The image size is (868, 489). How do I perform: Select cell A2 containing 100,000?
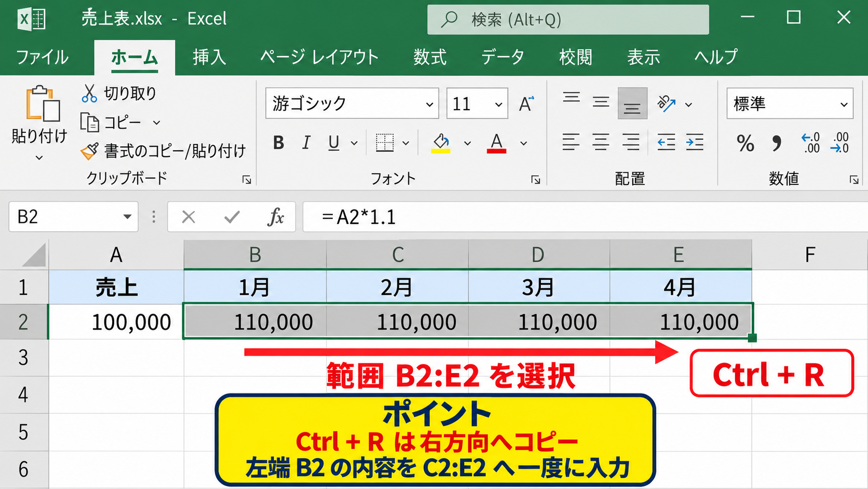point(116,322)
